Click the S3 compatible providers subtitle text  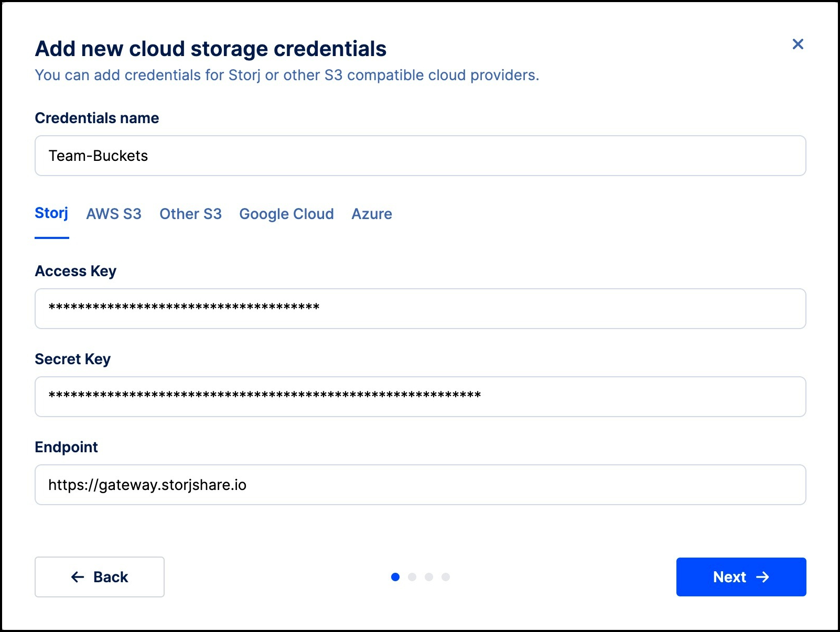(x=287, y=75)
